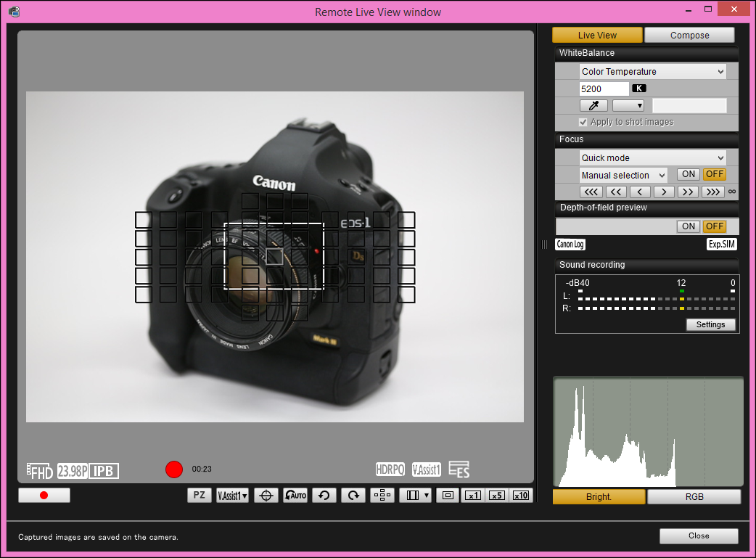The width and height of the screenshot is (756, 558).
Task: Turn depth-of-field preview OFF
Action: (x=715, y=226)
